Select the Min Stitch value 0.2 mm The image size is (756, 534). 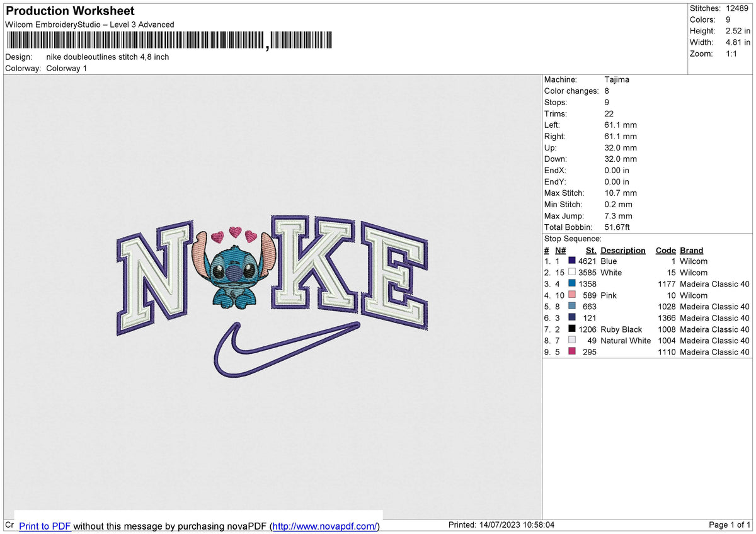618,204
